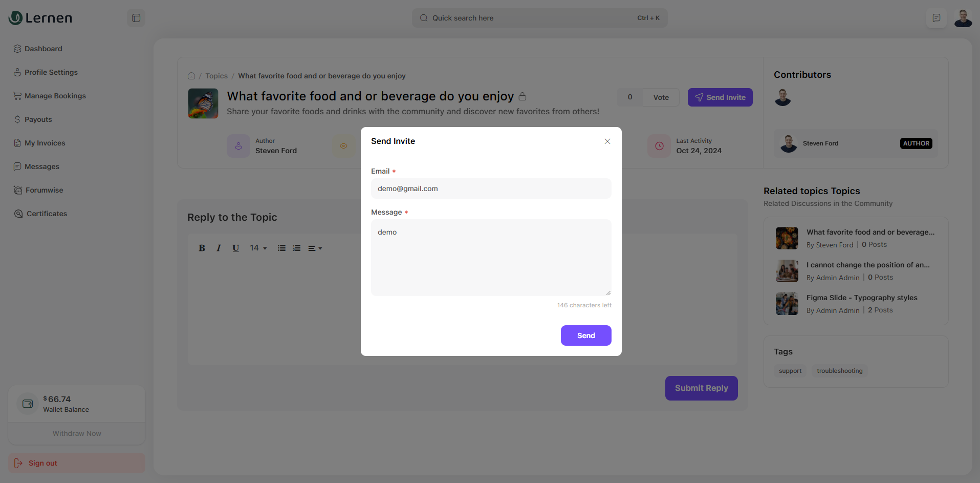Toggle Underline formatting in reply editor
The image size is (980, 483).
click(x=235, y=248)
